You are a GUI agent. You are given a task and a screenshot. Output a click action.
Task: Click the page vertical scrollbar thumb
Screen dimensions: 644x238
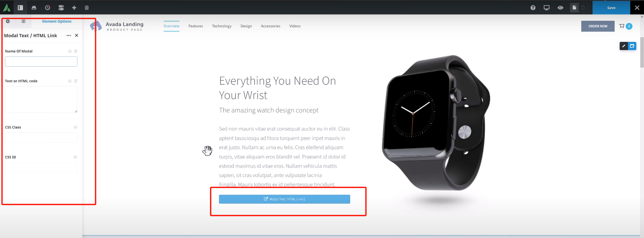[x=642, y=52]
